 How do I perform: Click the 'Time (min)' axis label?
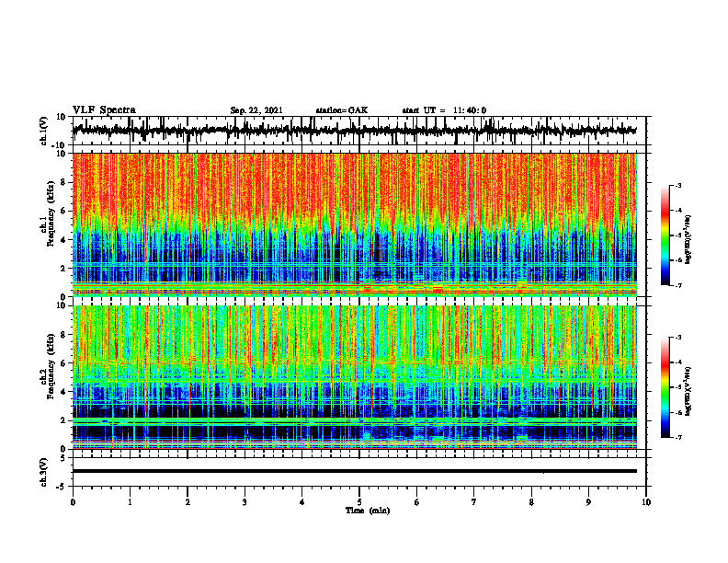pyautogui.click(x=368, y=511)
